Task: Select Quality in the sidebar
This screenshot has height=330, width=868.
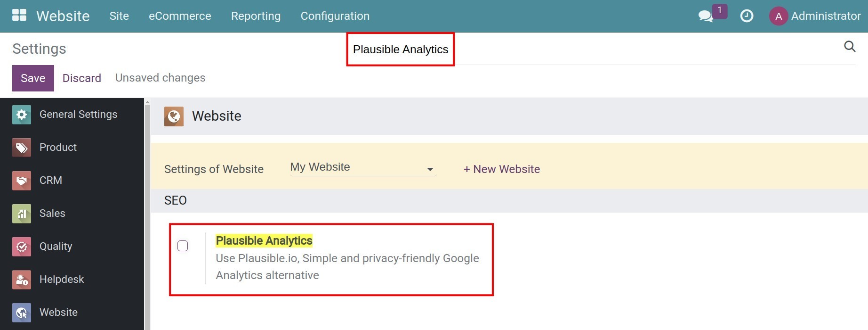Action: pos(56,247)
